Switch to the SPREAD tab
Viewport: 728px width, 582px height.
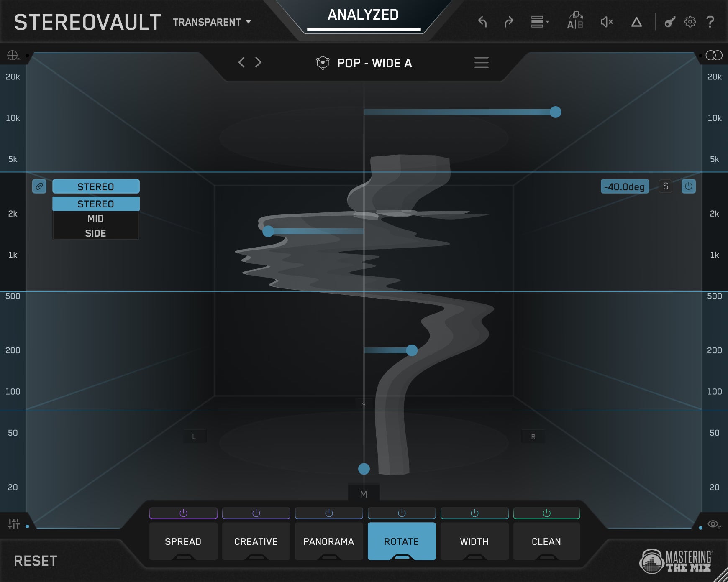(183, 541)
